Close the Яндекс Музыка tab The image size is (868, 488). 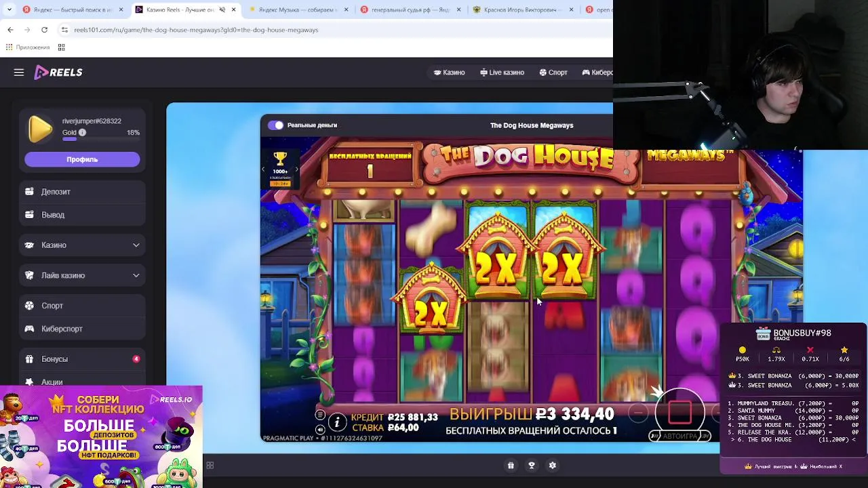tap(347, 9)
